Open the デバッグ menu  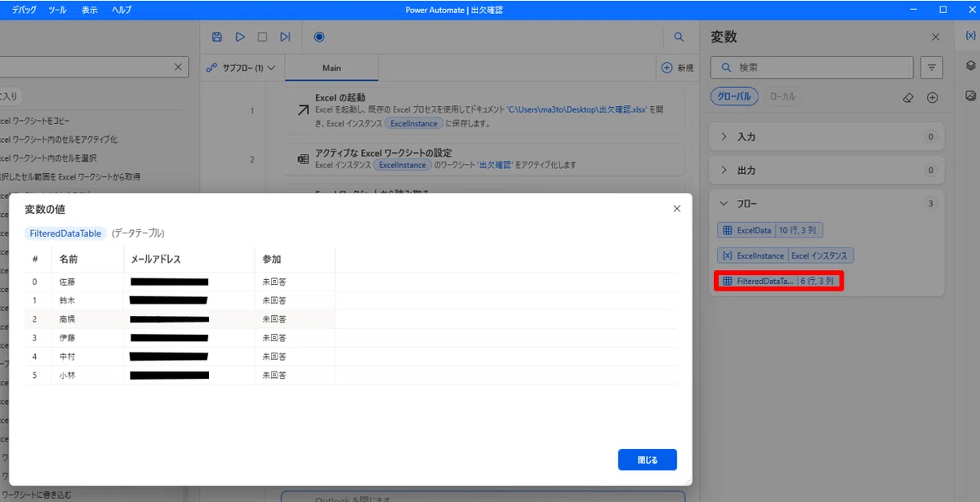click(x=24, y=10)
